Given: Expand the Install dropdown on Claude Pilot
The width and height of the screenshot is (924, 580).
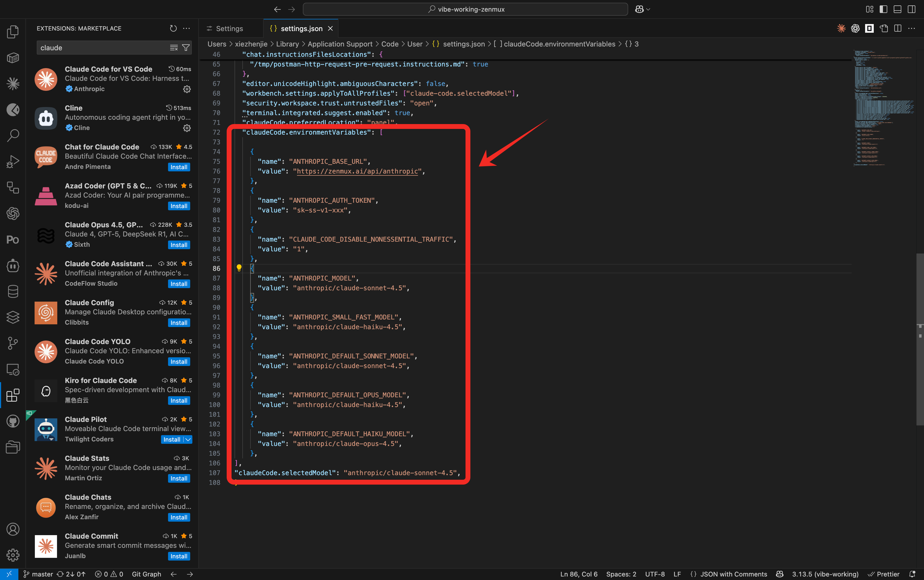Looking at the screenshot, I should [188, 439].
